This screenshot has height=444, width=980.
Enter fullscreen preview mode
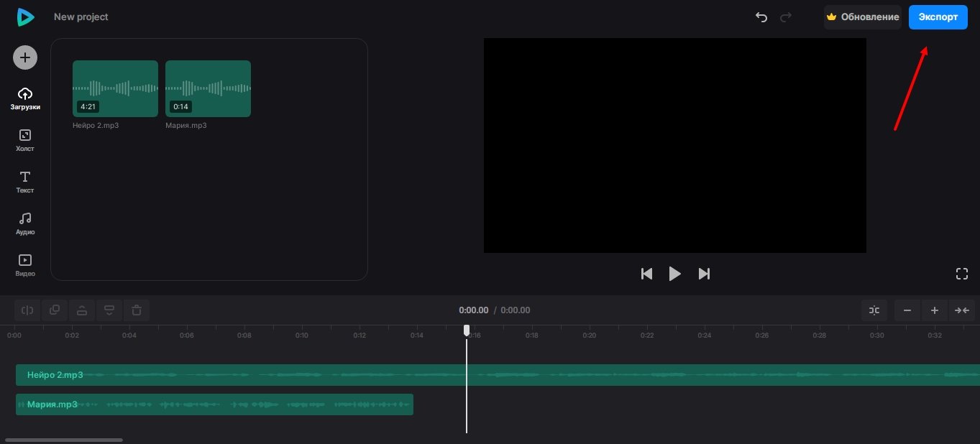pyautogui.click(x=961, y=274)
